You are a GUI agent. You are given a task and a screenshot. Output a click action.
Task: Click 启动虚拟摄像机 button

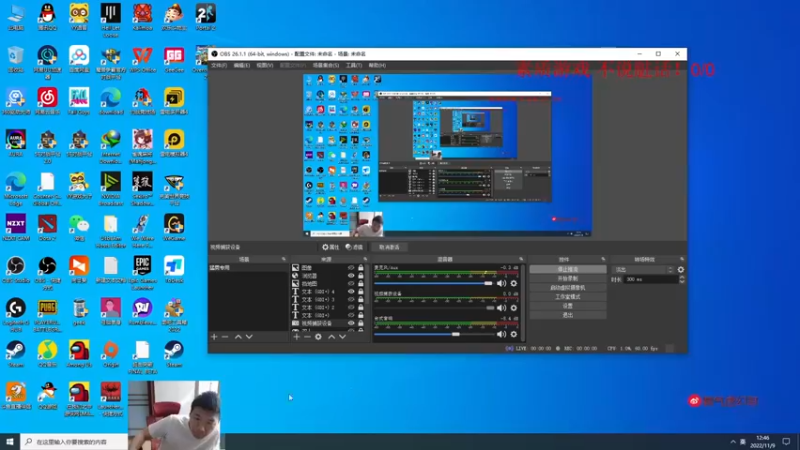568,288
